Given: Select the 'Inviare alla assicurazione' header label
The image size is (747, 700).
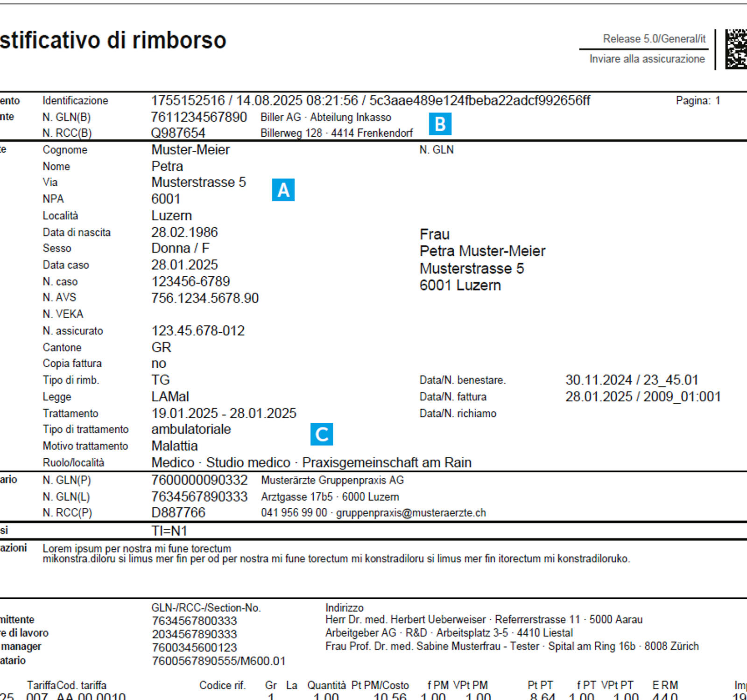Looking at the screenshot, I should [647, 59].
